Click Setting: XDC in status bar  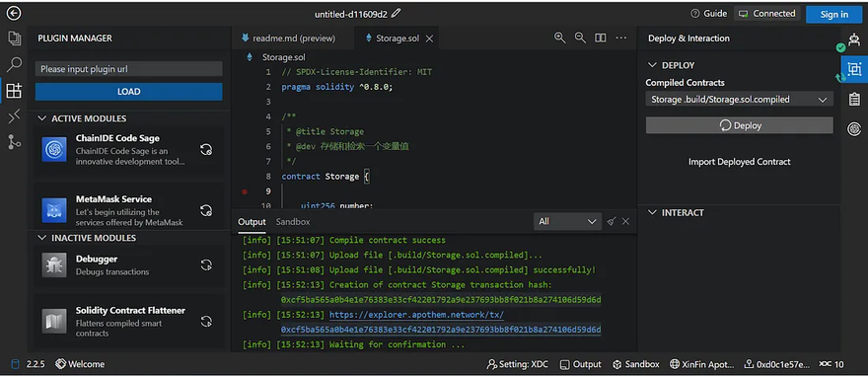[517, 364]
